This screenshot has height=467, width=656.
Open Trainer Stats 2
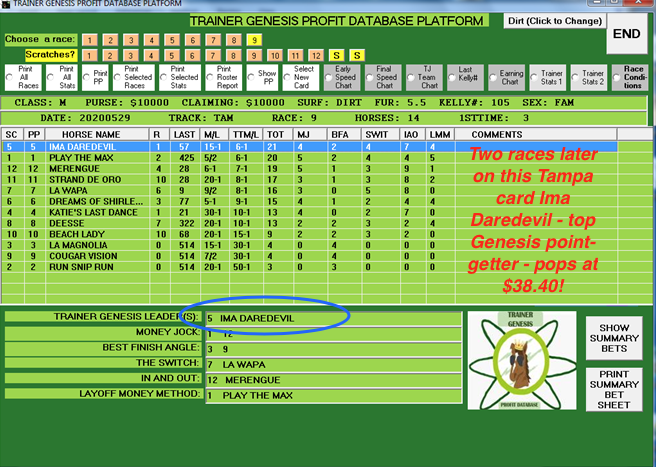589,77
